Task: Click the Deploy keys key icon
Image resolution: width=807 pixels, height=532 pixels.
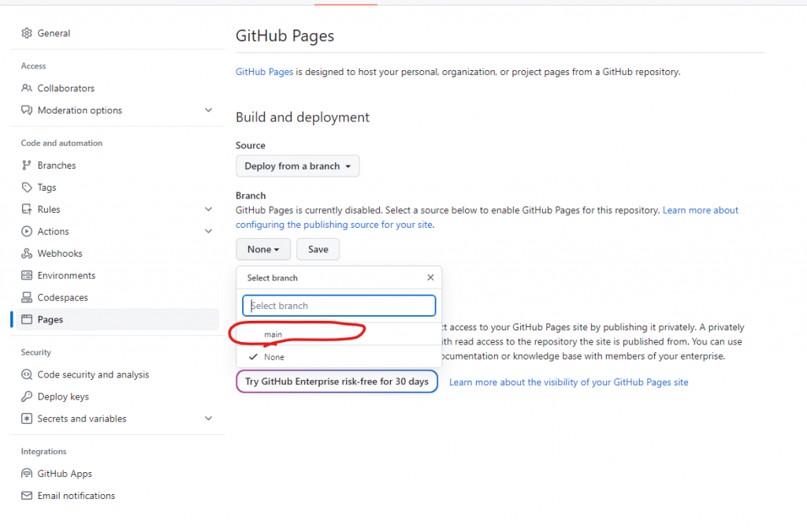Action: pyautogui.click(x=27, y=396)
